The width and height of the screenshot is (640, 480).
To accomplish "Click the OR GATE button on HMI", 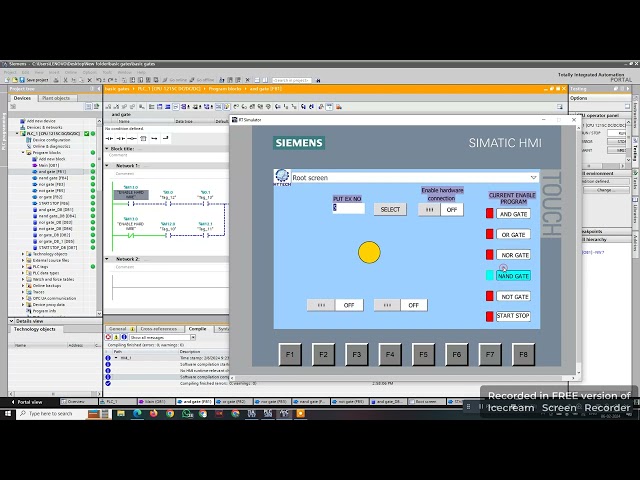I will (x=513, y=235).
